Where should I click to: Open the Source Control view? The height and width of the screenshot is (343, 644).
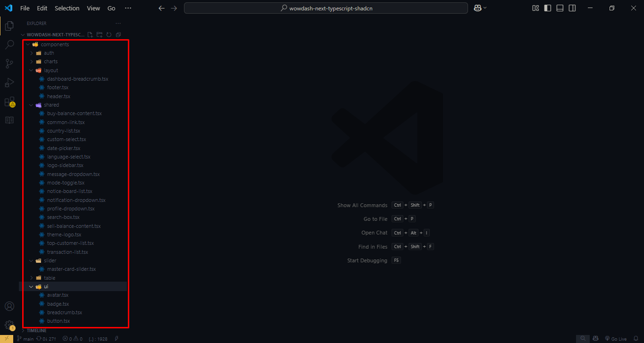9,63
